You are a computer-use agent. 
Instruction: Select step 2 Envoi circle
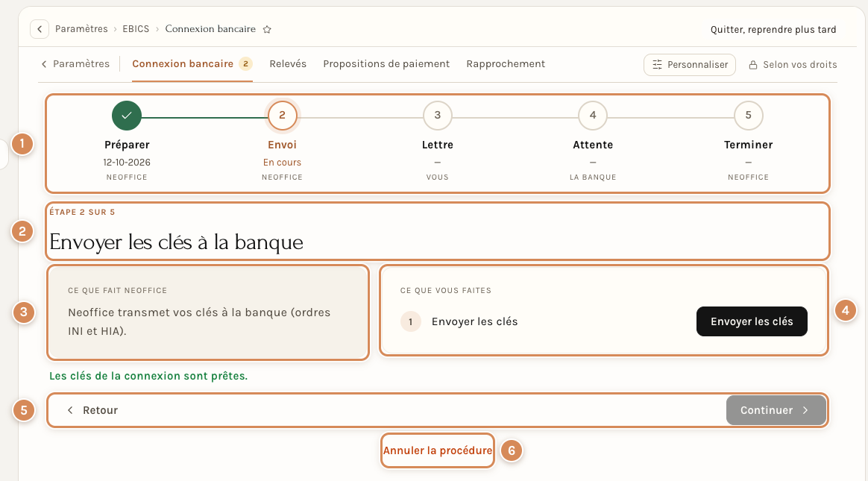[283, 115]
